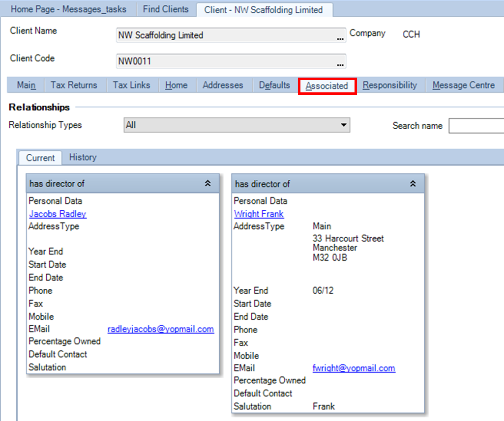This screenshot has width=504, height=421.
Task: Select the Year End value 06/12
Action: click(323, 291)
